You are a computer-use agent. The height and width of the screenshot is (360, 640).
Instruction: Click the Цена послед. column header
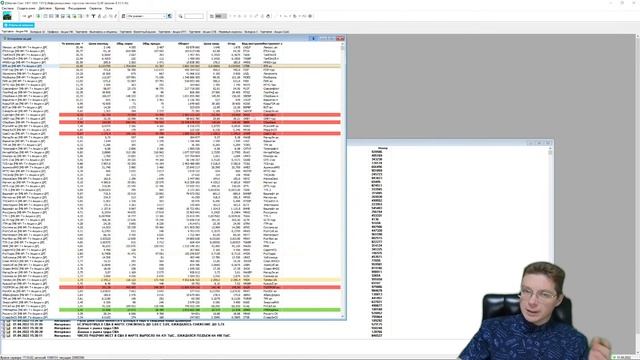(x=98, y=43)
